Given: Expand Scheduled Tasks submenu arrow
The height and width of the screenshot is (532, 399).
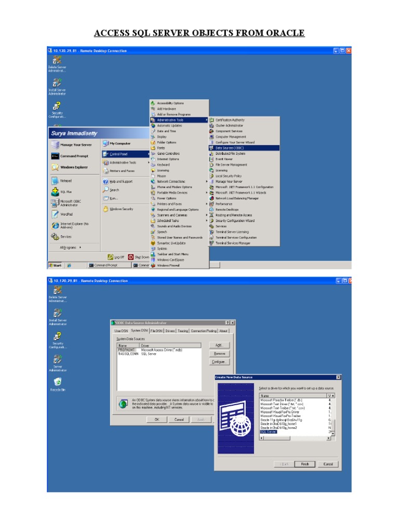Looking at the screenshot, I should tap(206, 220).
